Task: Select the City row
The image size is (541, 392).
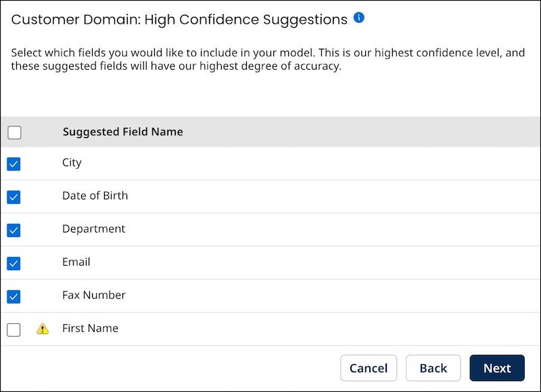Action: point(72,163)
